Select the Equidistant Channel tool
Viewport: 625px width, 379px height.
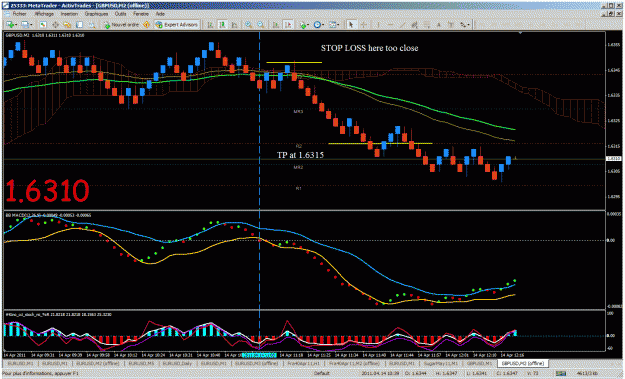tap(415, 25)
